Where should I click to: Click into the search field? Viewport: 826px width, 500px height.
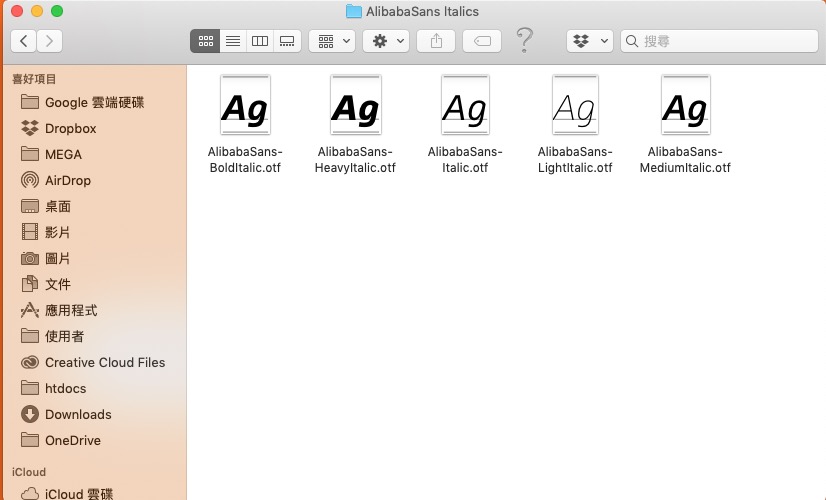(x=719, y=41)
